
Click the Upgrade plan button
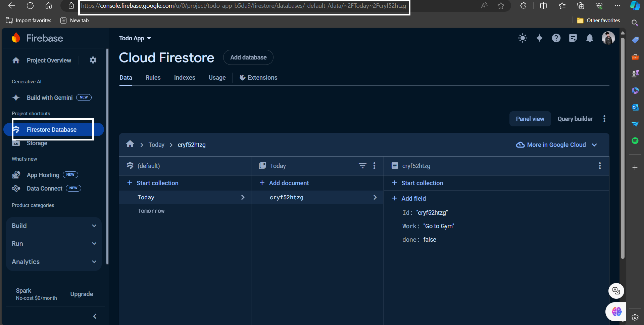(82, 294)
